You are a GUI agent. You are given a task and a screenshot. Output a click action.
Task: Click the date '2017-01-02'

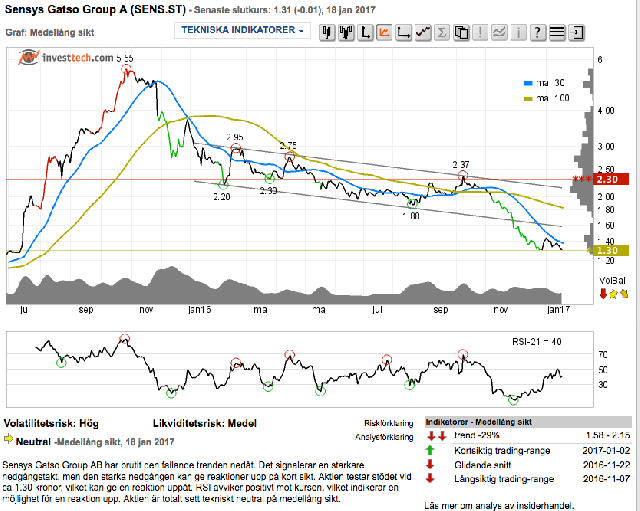pyautogui.click(x=606, y=451)
